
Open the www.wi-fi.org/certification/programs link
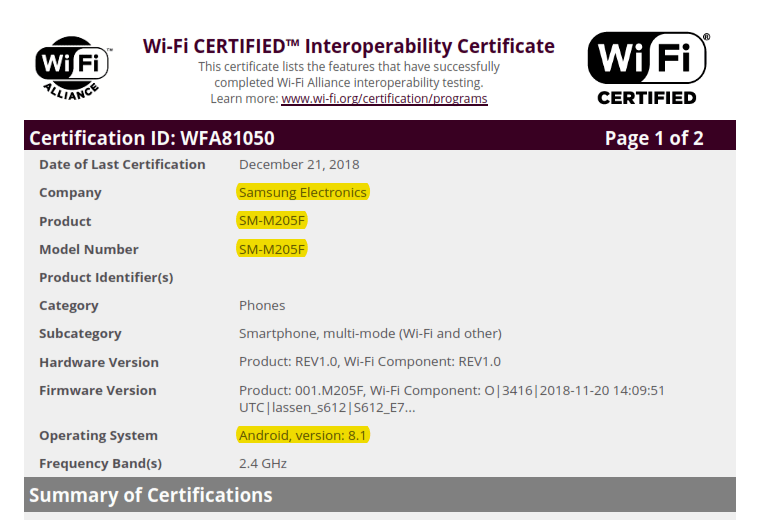click(384, 99)
